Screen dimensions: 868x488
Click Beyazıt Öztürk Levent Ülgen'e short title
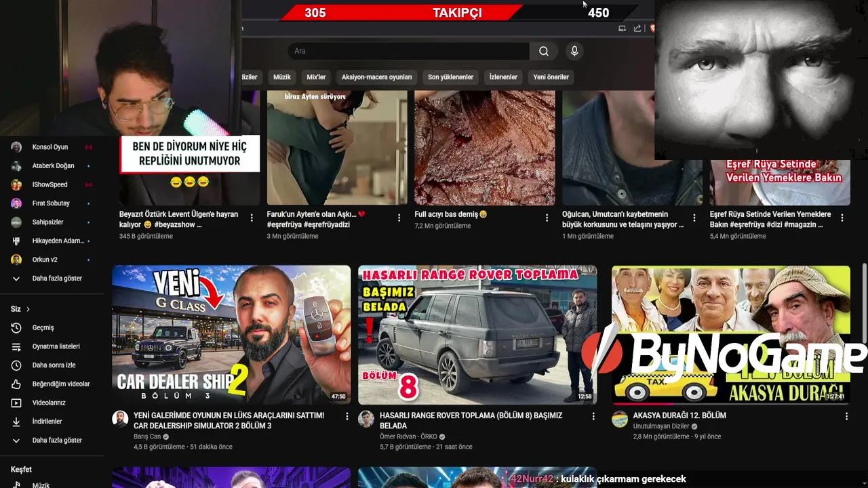pos(179,219)
